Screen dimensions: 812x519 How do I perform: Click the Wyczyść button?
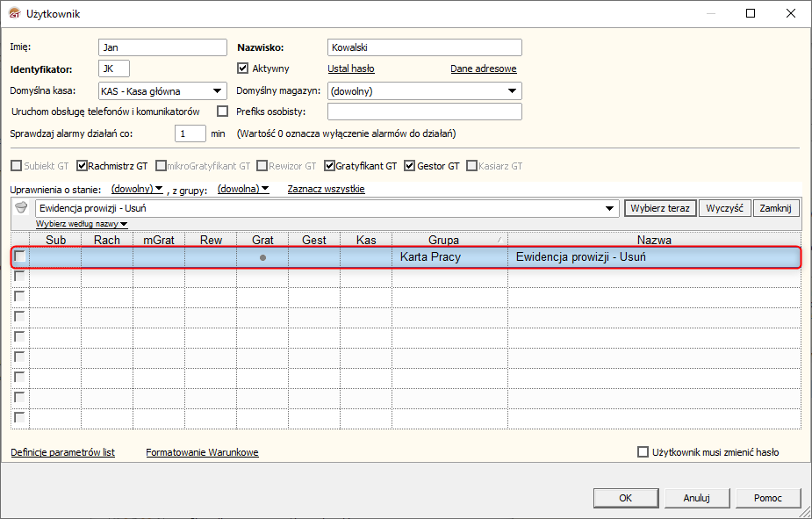[x=724, y=208]
